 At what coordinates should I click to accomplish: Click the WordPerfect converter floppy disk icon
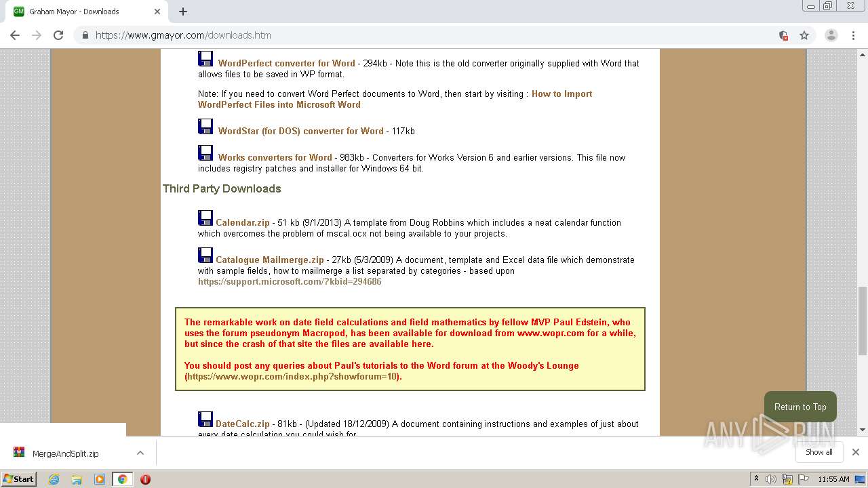click(205, 59)
